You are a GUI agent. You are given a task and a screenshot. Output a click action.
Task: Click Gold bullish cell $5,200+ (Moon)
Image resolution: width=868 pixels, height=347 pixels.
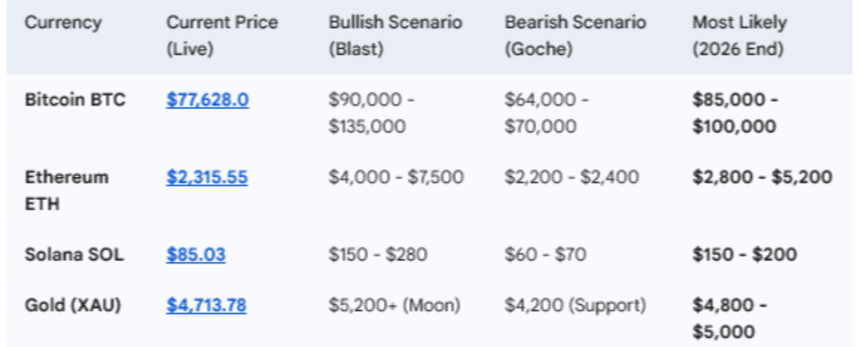pyautogui.click(x=394, y=305)
